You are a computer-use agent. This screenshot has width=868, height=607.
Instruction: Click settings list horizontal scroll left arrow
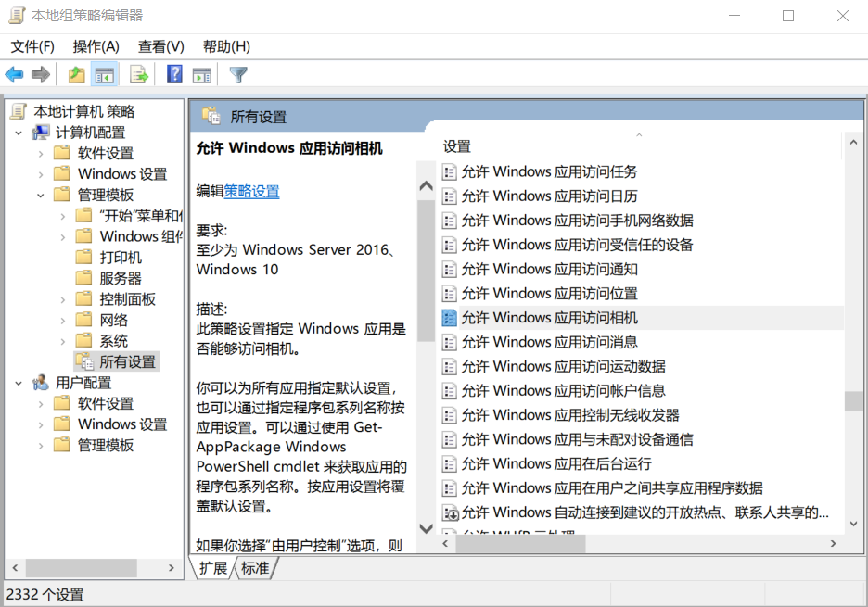click(x=446, y=544)
